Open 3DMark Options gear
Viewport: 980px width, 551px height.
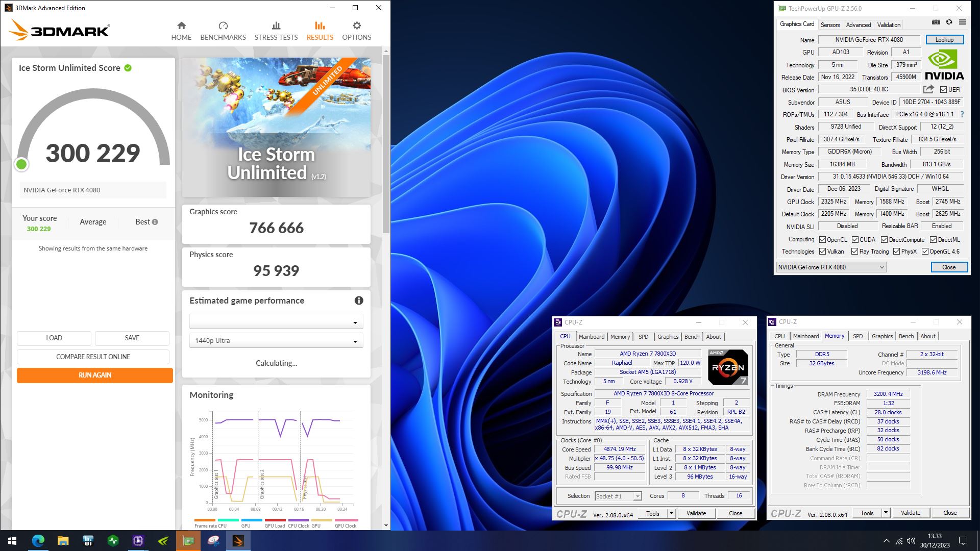pyautogui.click(x=357, y=26)
